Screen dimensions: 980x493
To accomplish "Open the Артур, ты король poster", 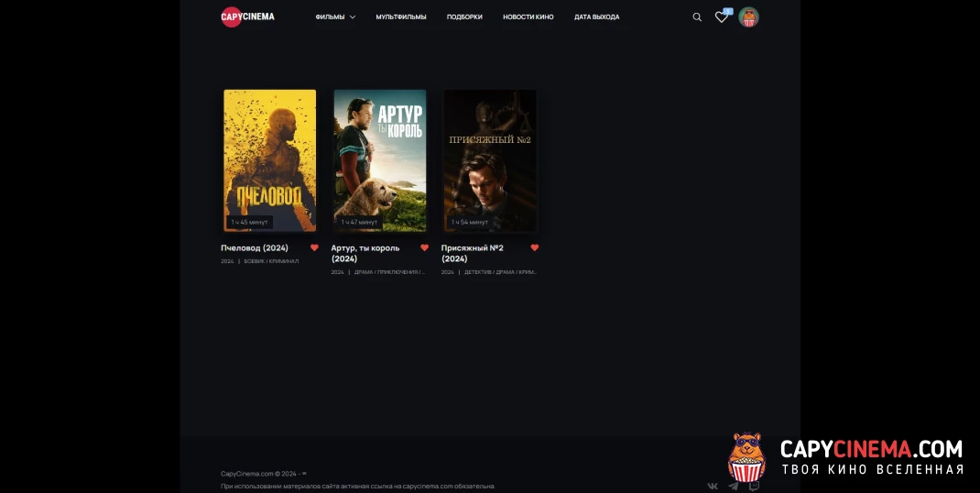I will tap(380, 160).
